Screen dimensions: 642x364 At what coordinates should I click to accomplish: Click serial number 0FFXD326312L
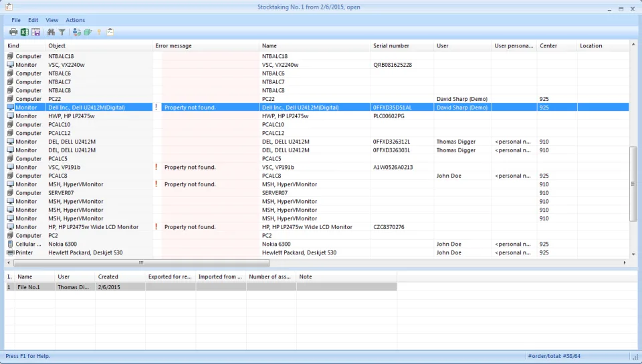(391, 142)
